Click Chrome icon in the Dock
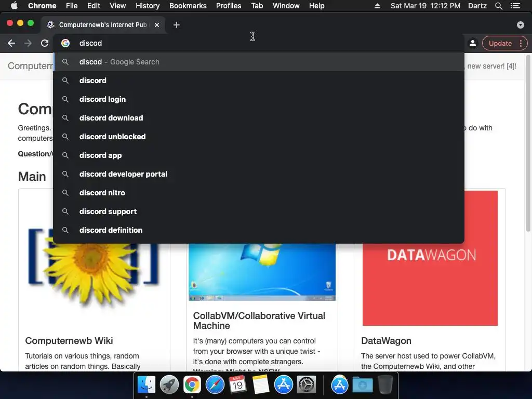The width and height of the screenshot is (532, 399). (x=192, y=385)
